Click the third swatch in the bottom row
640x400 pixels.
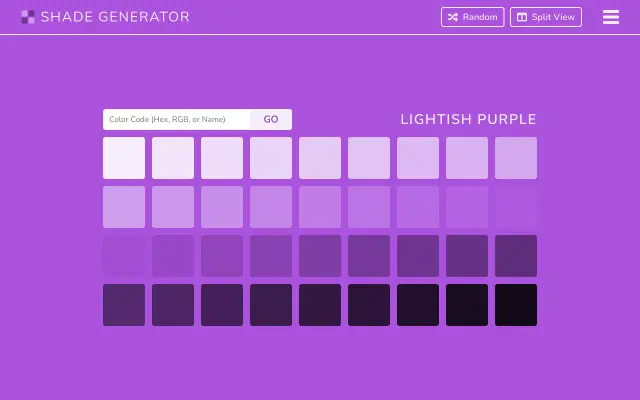(222, 305)
